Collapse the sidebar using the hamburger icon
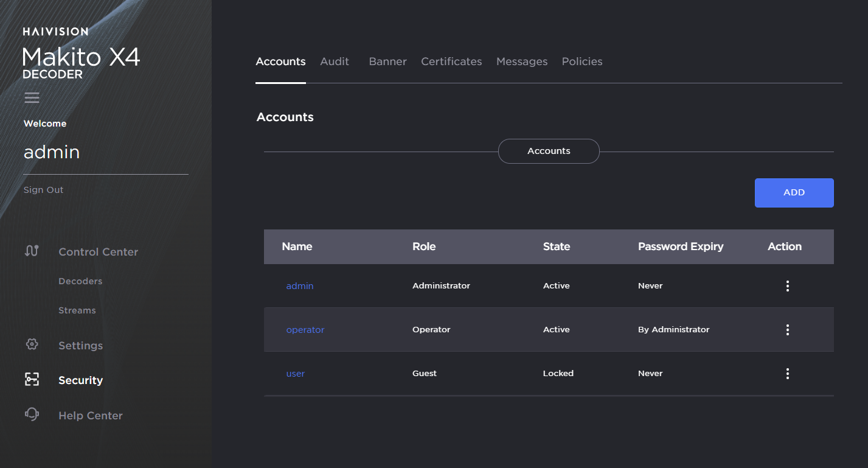Viewport: 868px width, 468px height. pyautogui.click(x=32, y=97)
